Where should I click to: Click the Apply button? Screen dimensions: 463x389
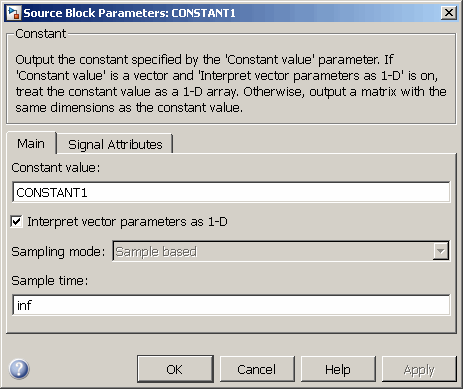click(x=419, y=369)
